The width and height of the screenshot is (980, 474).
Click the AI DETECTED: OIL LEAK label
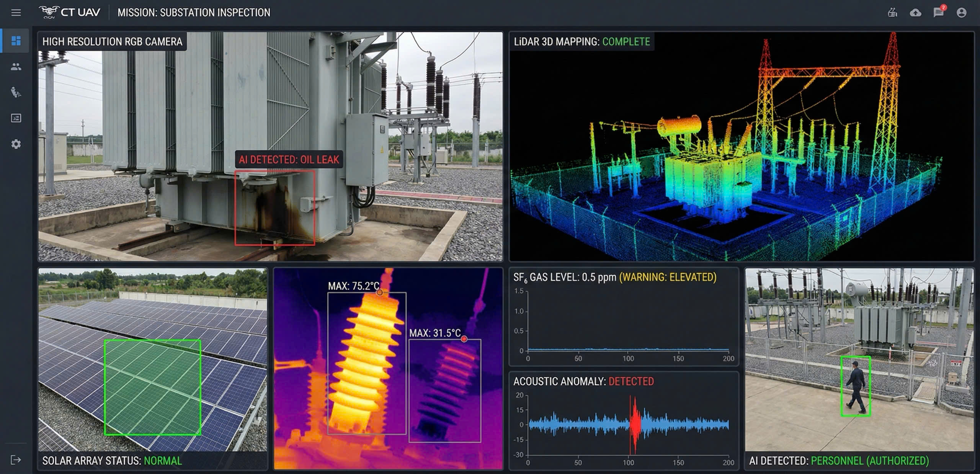pos(289,160)
